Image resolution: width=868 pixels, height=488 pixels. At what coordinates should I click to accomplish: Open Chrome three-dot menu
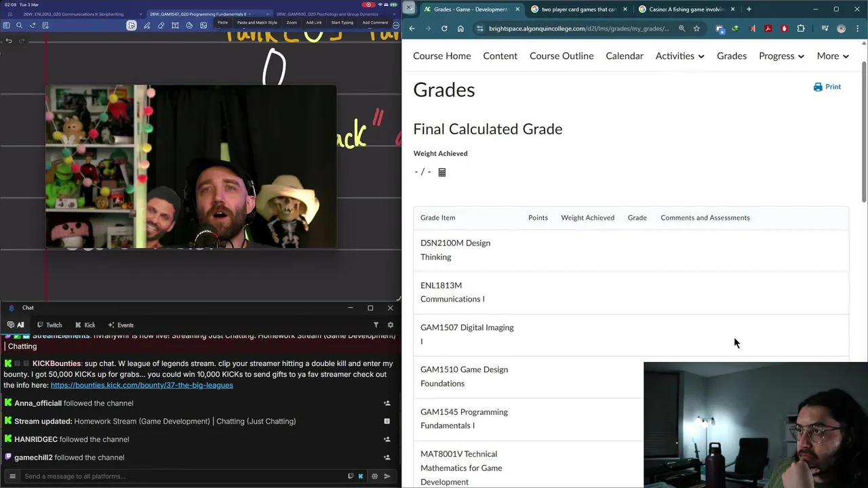point(857,28)
